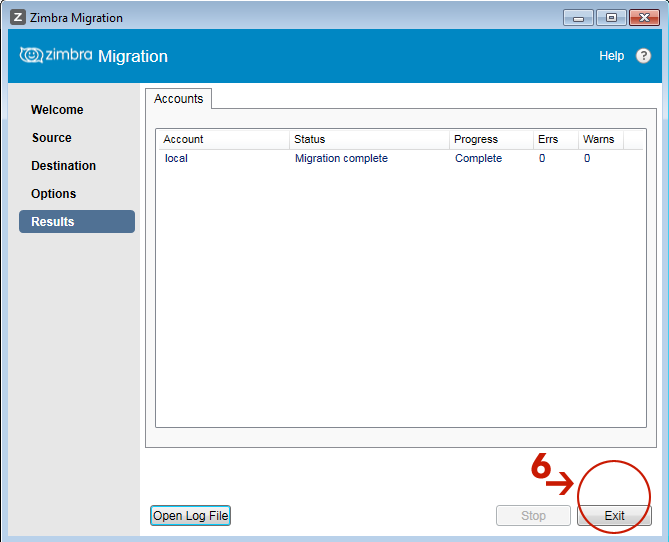Open the Help link
Image resolution: width=669 pixels, height=542 pixels.
[x=611, y=56]
